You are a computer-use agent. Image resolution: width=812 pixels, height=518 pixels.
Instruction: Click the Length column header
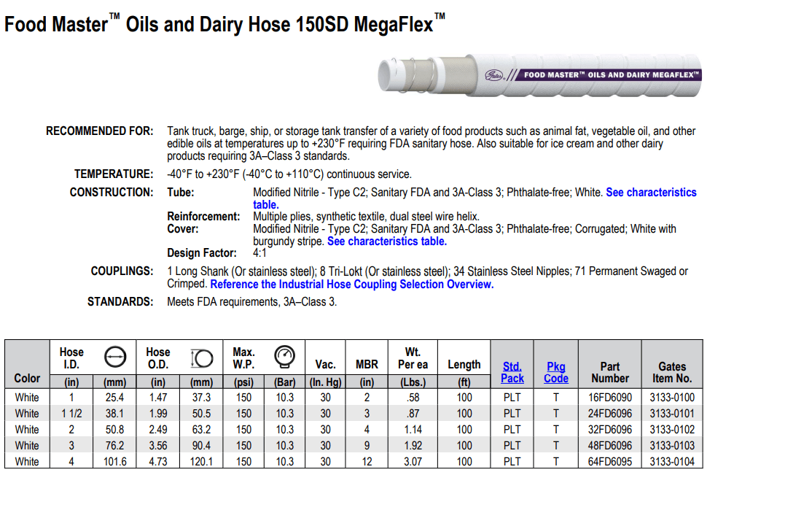(x=464, y=365)
